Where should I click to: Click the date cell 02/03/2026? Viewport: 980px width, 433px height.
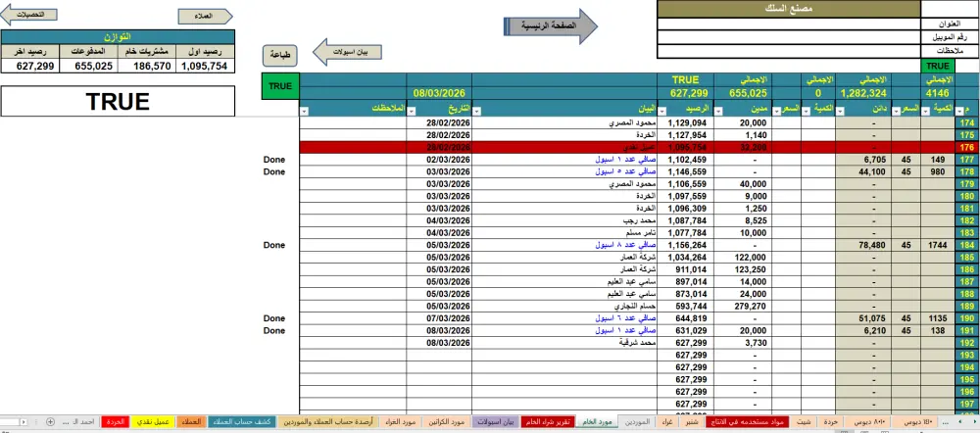coord(439,160)
